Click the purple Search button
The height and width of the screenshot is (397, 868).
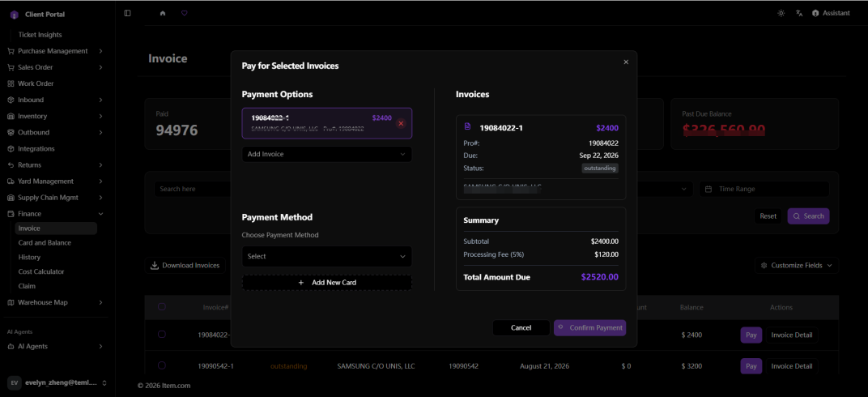[x=808, y=216]
